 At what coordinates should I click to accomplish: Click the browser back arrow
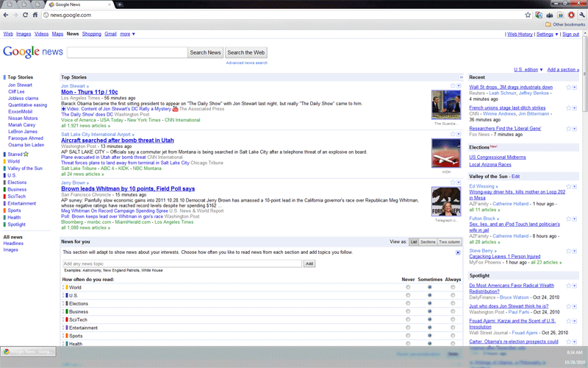pos(7,14)
